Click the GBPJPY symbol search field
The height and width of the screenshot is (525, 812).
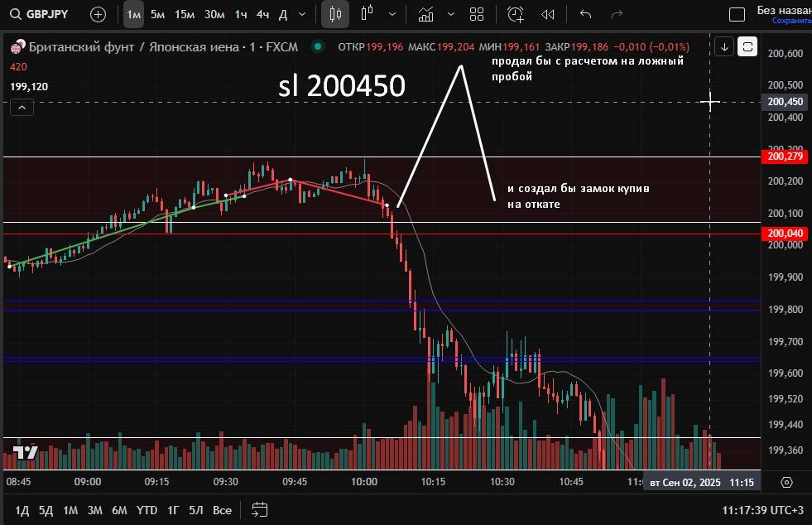tap(46, 14)
